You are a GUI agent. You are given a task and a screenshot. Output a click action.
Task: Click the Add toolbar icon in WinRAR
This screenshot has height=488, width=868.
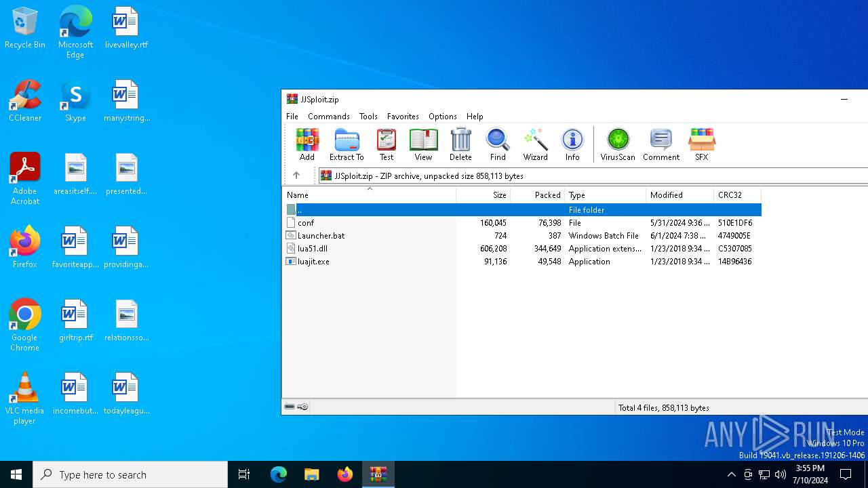point(307,145)
